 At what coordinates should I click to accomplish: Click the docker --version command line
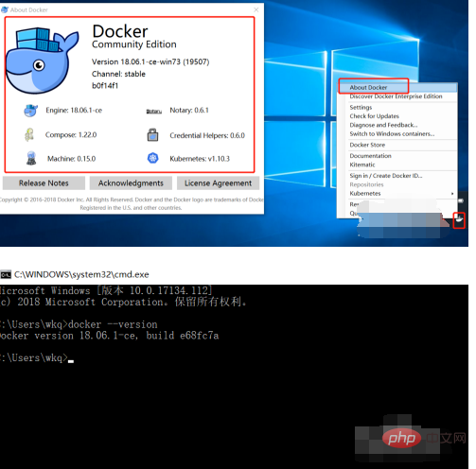click(79, 324)
